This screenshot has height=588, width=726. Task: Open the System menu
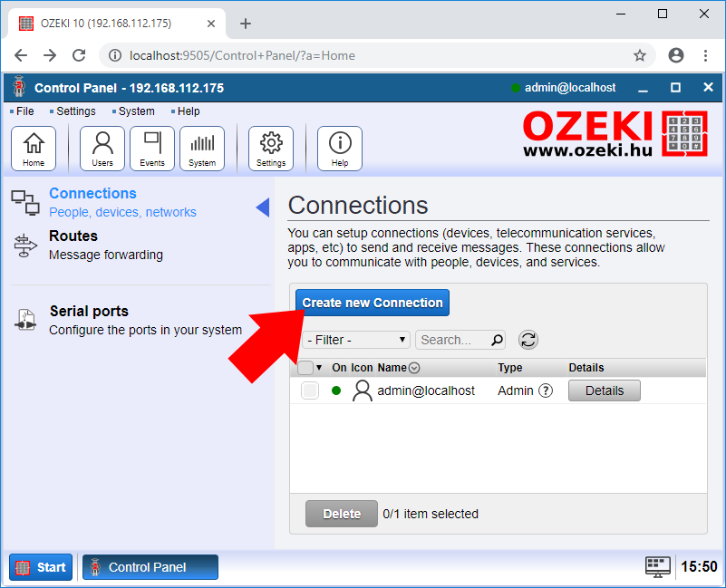point(136,111)
